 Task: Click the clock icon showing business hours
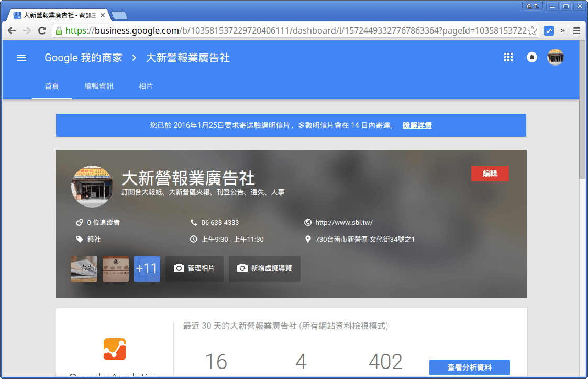(x=194, y=239)
